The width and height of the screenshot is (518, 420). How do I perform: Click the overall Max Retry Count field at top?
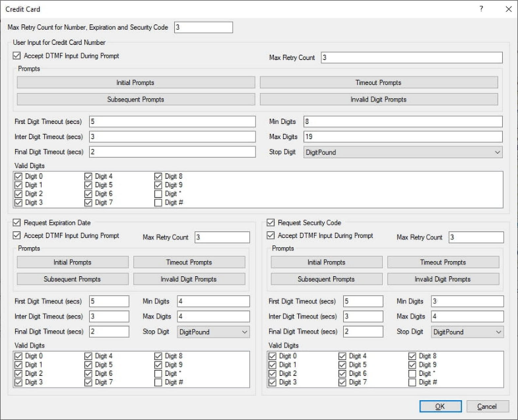pos(204,27)
